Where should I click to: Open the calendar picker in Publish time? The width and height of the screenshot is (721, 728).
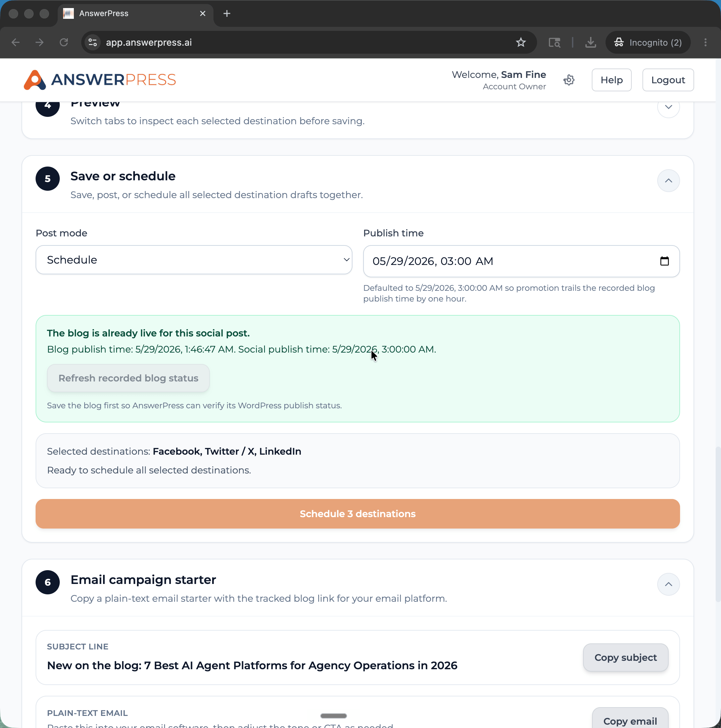665,261
